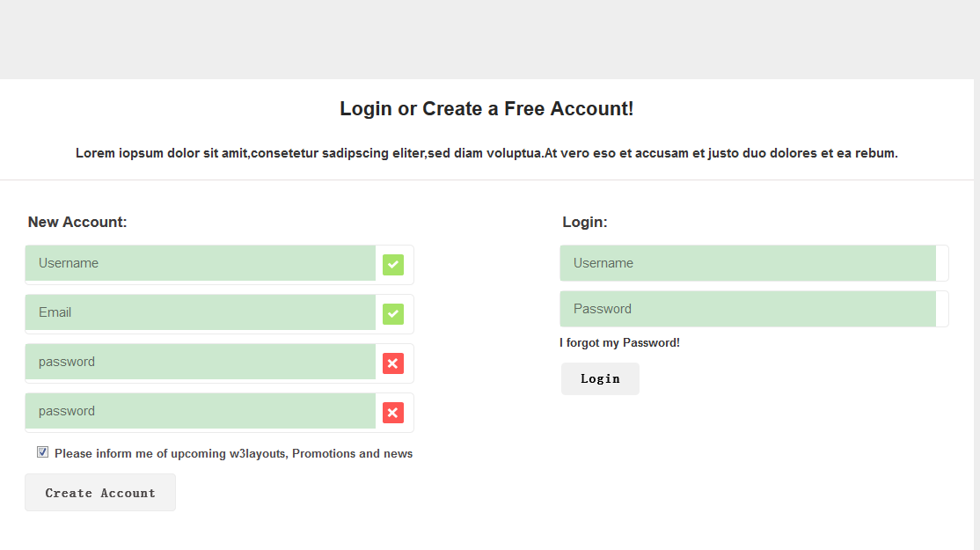Click the green checkmark beside the Email field
980x550 pixels.
click(393, 313)
